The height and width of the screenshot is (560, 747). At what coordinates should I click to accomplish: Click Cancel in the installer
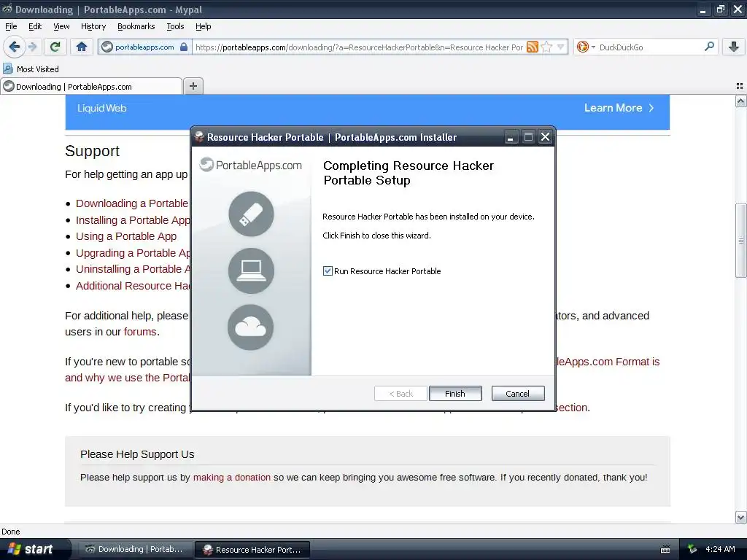(x=517, y=393)
